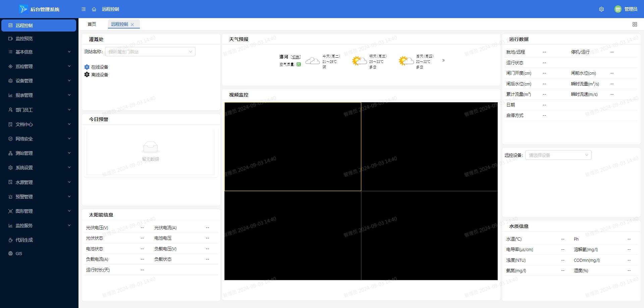Expand 水源管理 menu chevron

tap(69, 182)
